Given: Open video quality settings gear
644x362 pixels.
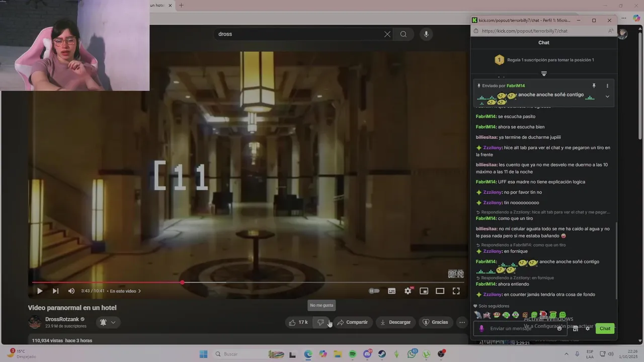Looking at the screenshot, I should (x=408, y=291).
